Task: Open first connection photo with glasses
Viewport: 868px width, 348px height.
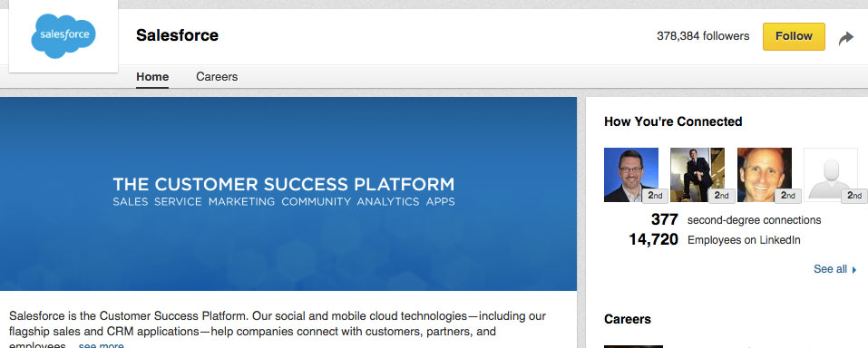Action: pos(631,174)
